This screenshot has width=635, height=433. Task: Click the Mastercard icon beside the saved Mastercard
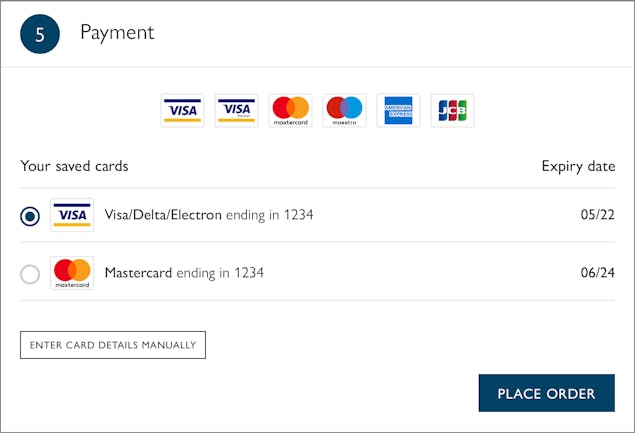coord(72,273)
